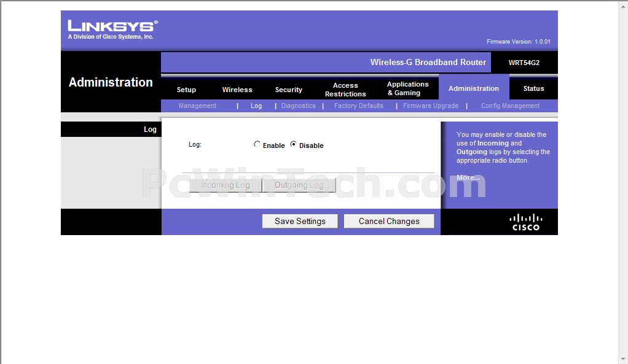Open the Access Restrictions tab

345,90
